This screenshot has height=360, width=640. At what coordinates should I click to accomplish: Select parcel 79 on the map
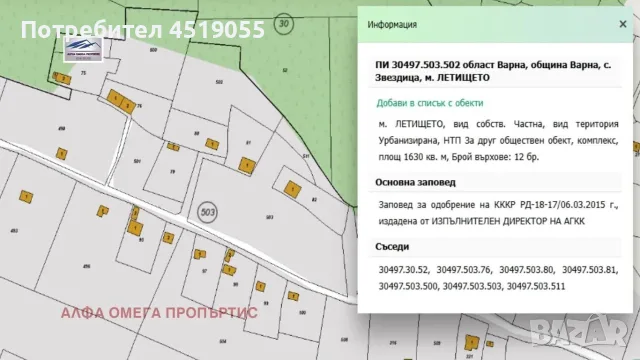173,172
